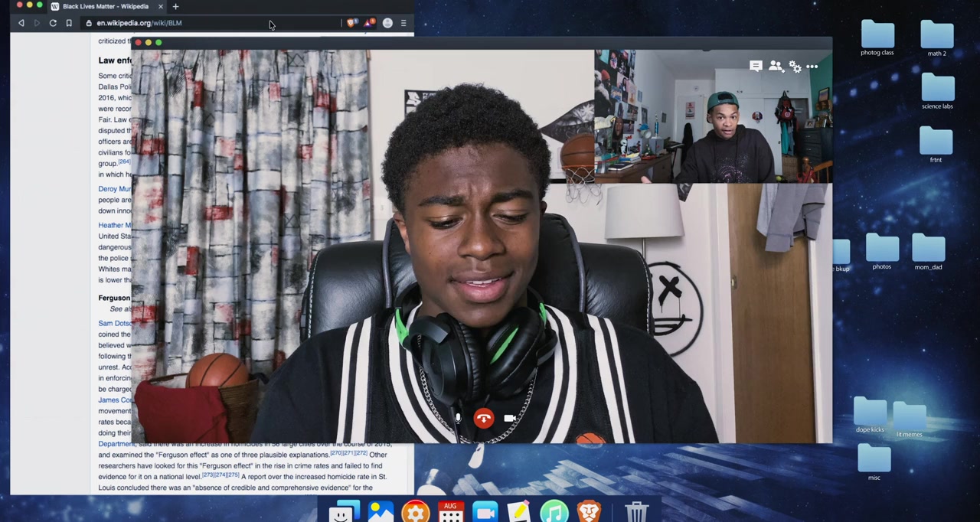Open the browser hamburger menu
This screenshot has height=522, width=980.
[403, 23]
